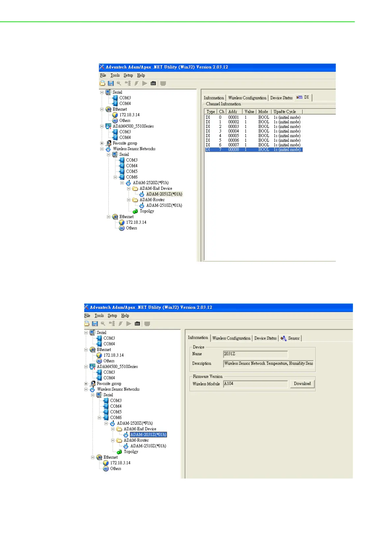Click the Update Cycle column header

tap(287, 112)
